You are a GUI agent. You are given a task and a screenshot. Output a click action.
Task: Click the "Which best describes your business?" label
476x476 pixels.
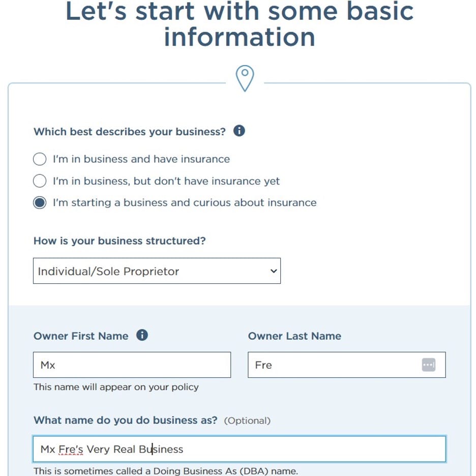click(129, 132)
